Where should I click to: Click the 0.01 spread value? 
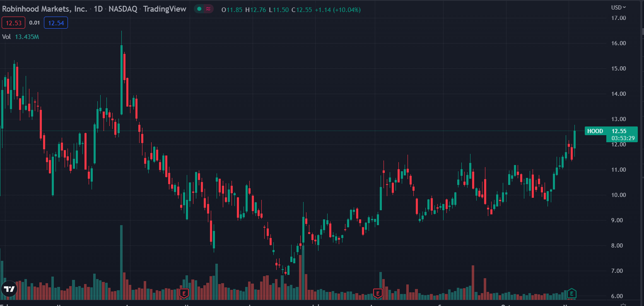(x=35, y=23)
